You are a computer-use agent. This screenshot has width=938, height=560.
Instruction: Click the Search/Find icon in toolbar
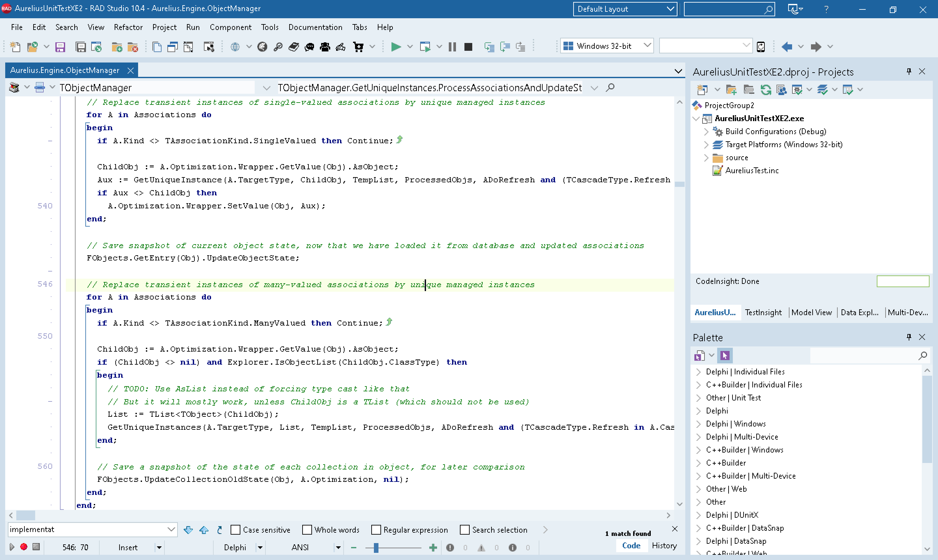279,46
